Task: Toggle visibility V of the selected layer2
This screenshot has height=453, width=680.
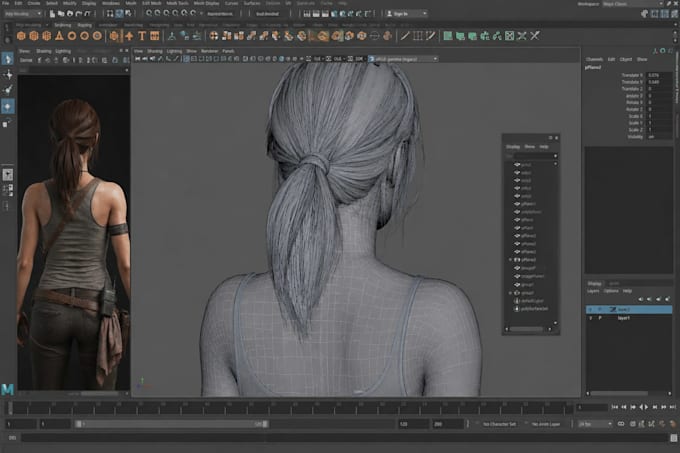Action: [591, 310]
